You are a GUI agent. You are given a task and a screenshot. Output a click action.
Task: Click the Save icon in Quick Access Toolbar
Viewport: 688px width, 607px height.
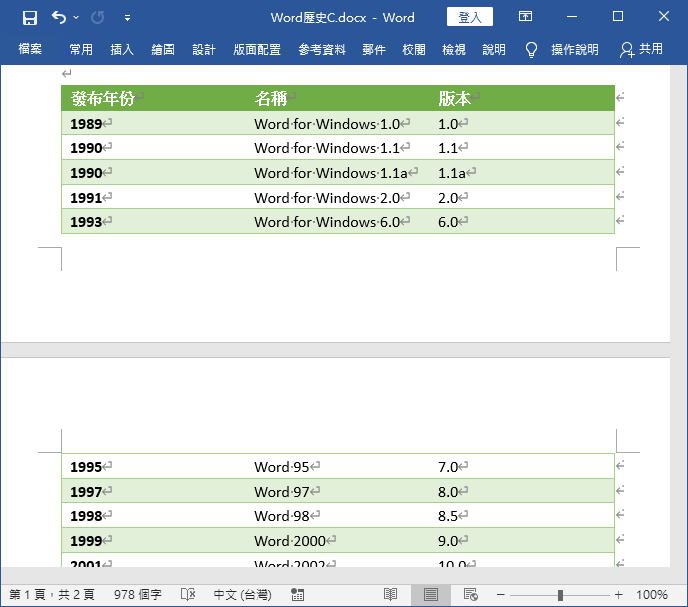[30, 18]
